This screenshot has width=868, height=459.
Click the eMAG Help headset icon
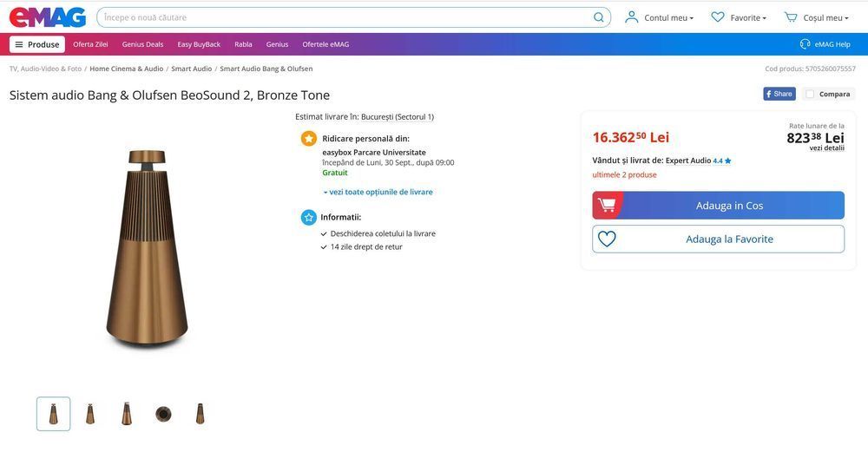805,44
